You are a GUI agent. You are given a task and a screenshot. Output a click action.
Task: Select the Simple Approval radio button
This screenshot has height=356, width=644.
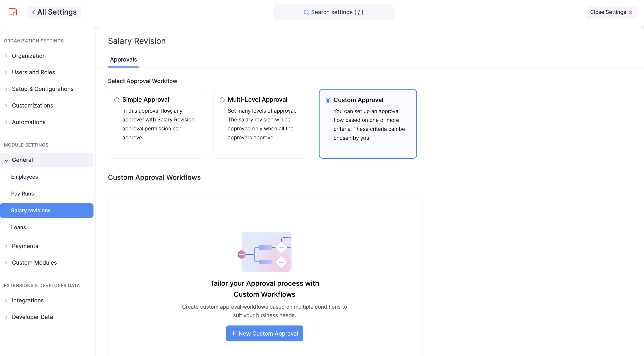coord(117,100)
